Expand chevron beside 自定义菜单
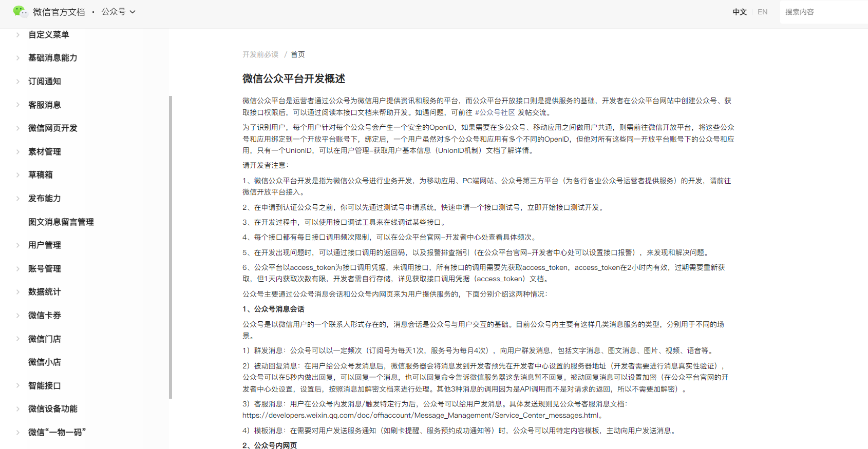The image size is (868, 449). pos(18,35)
